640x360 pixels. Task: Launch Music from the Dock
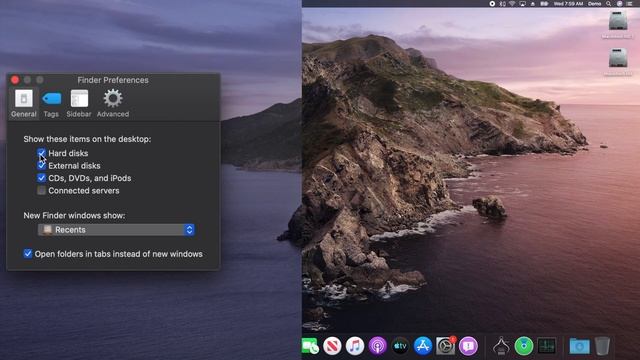[355, 346]
